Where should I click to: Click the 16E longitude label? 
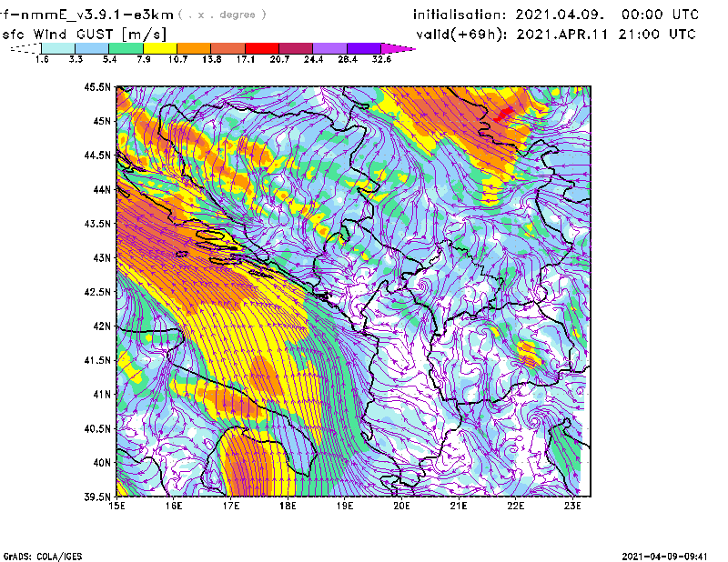point(174,506)
